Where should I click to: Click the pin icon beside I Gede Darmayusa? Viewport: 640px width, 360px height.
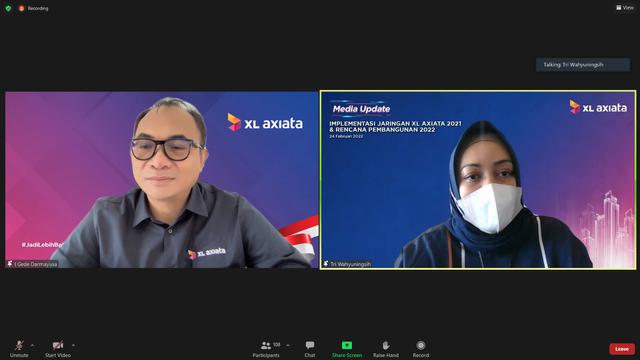pyautogui.click(x=10, y=264)
